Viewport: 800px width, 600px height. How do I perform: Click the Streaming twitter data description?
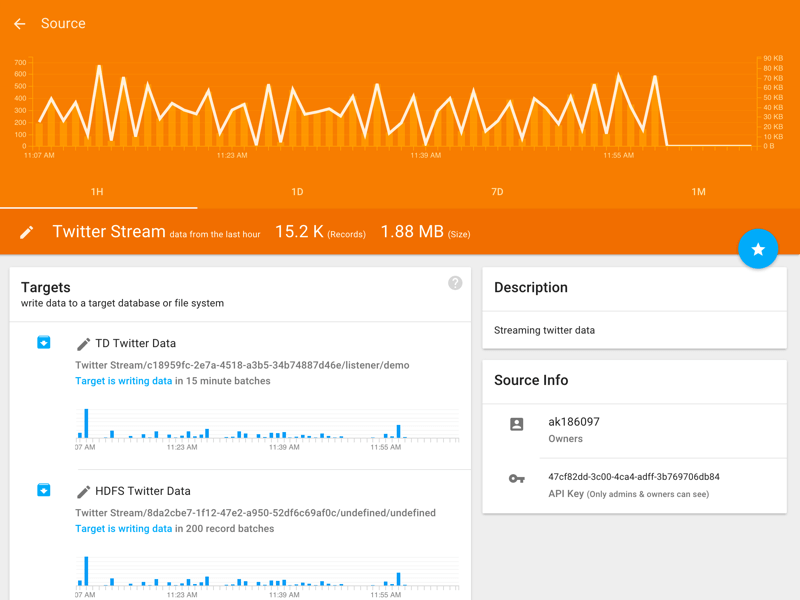(x=547, y=329)
